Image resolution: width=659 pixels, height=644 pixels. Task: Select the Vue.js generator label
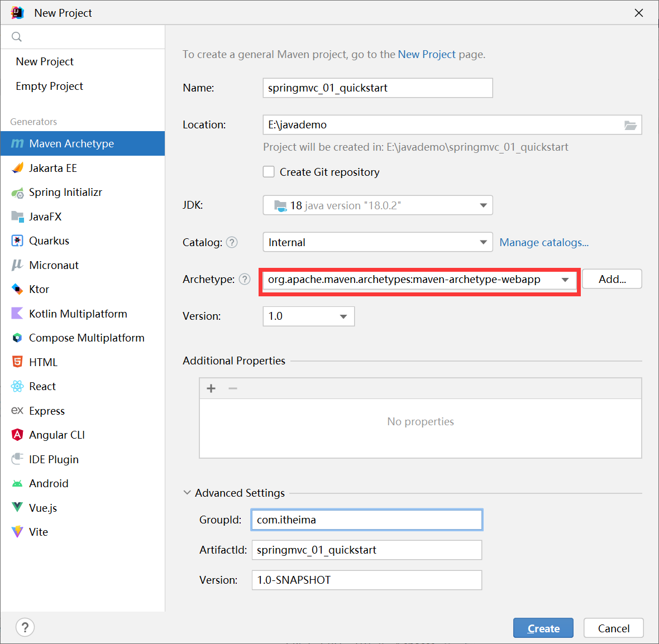pyautogui.click(x=43, y=508)
